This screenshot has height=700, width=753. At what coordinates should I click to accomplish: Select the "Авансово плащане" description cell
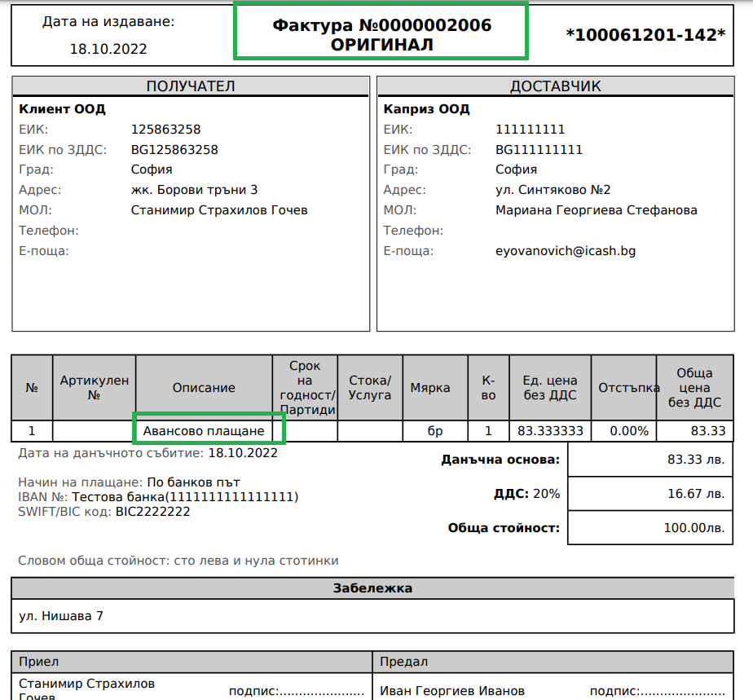pyautogui.click(x=204, y=431)
